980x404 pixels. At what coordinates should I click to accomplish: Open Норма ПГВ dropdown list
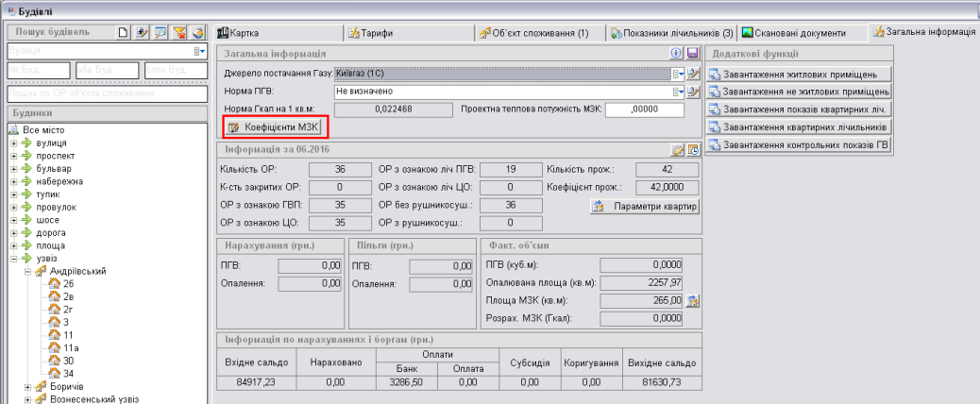677,92
